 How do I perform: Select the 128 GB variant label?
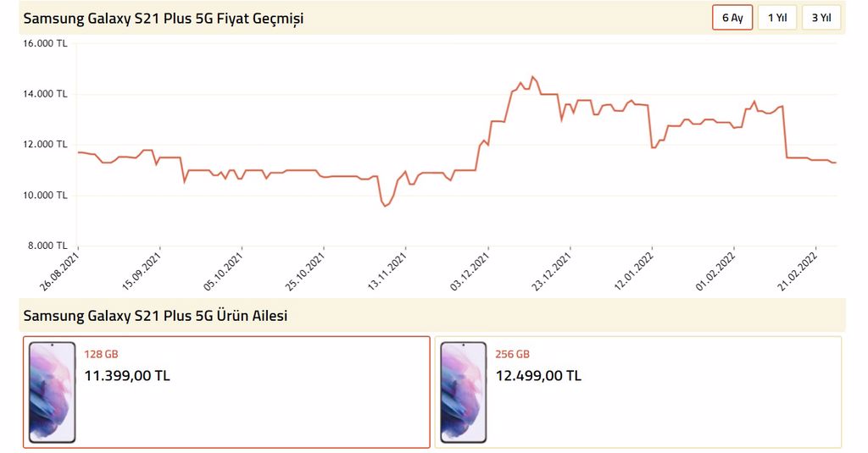click(x=101, y=354)
